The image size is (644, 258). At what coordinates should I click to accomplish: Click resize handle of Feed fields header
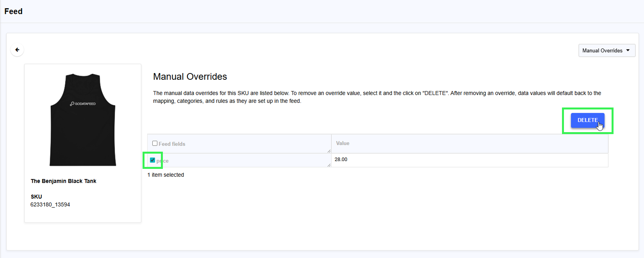[329, 151]
